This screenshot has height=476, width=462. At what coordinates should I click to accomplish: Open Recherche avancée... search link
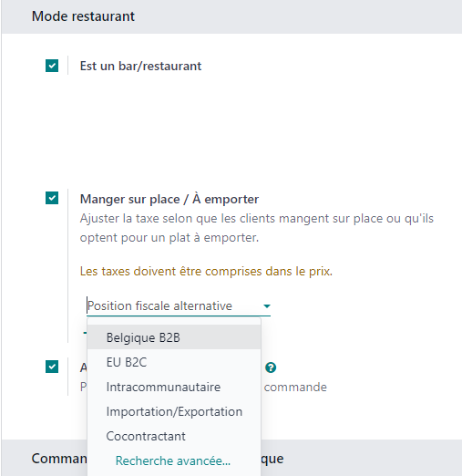click(x=173, y=460)
